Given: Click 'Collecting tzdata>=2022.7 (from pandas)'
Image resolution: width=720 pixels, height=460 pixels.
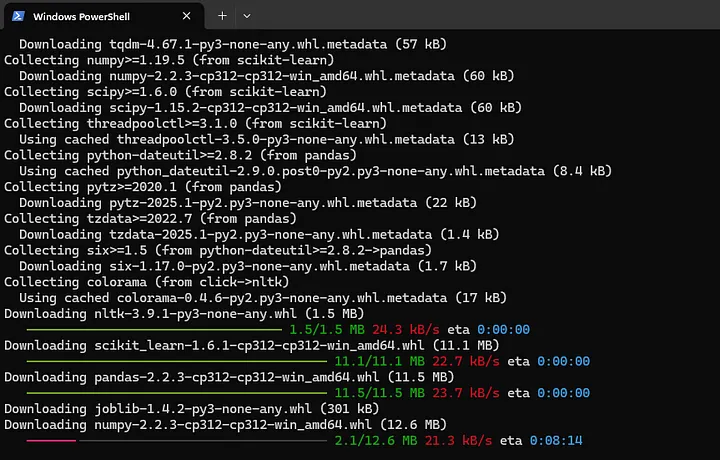Looking at the screenshot, I should [151, 219].
